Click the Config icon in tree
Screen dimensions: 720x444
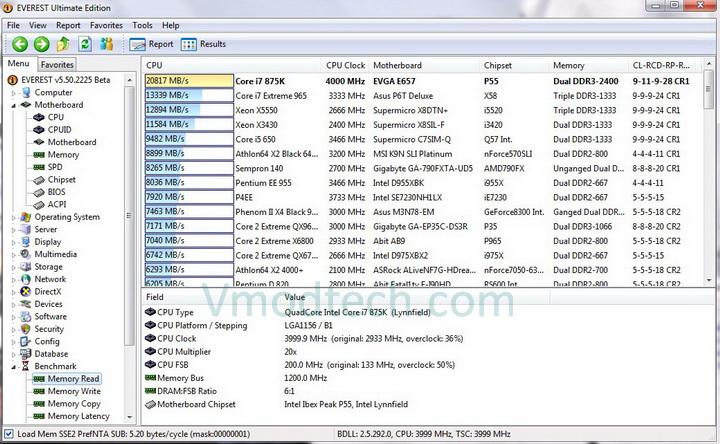[x=26, y=341]
